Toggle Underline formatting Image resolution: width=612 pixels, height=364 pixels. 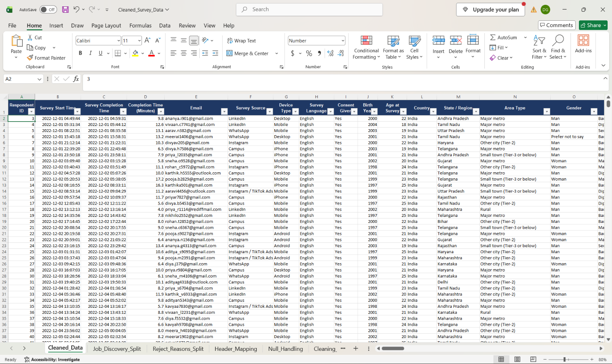pos(100,53)
